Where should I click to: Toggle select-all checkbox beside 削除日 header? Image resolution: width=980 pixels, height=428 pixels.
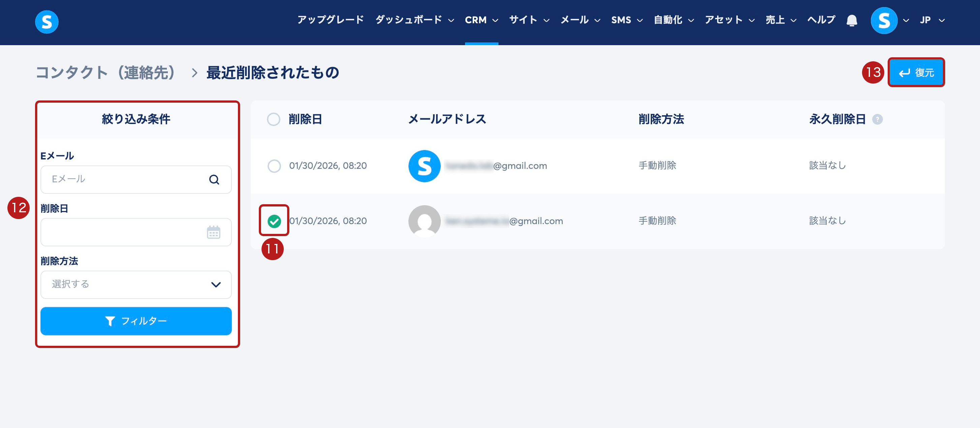tap(274, 119)
